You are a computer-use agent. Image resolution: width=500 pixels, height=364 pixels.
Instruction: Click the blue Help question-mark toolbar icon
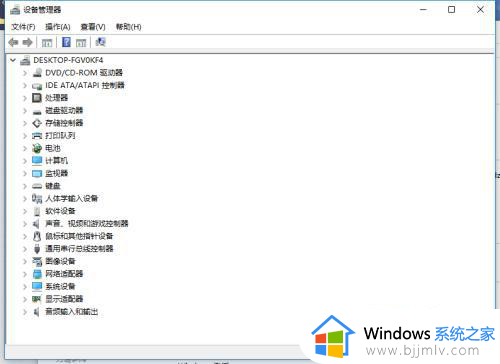(x=66, y=42)
